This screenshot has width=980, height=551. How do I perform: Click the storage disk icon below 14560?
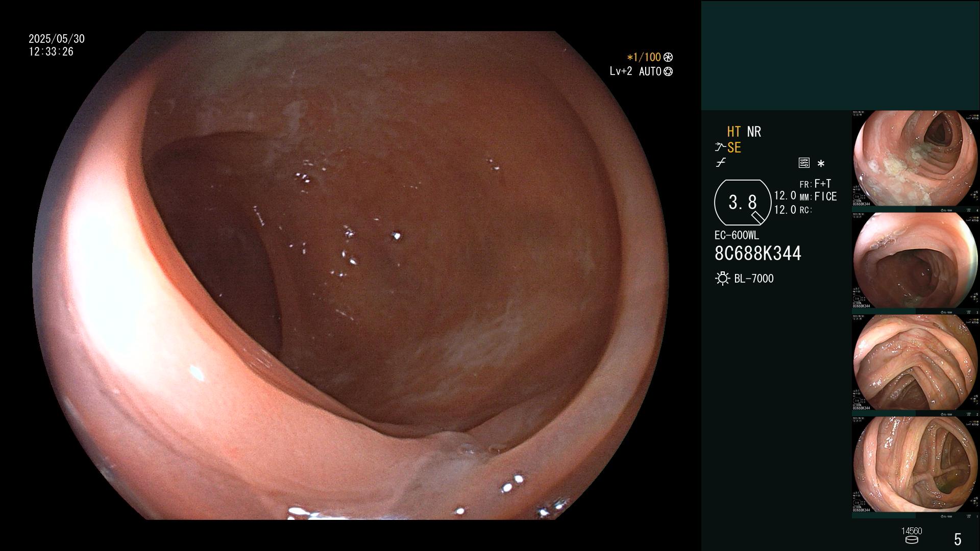912,540
